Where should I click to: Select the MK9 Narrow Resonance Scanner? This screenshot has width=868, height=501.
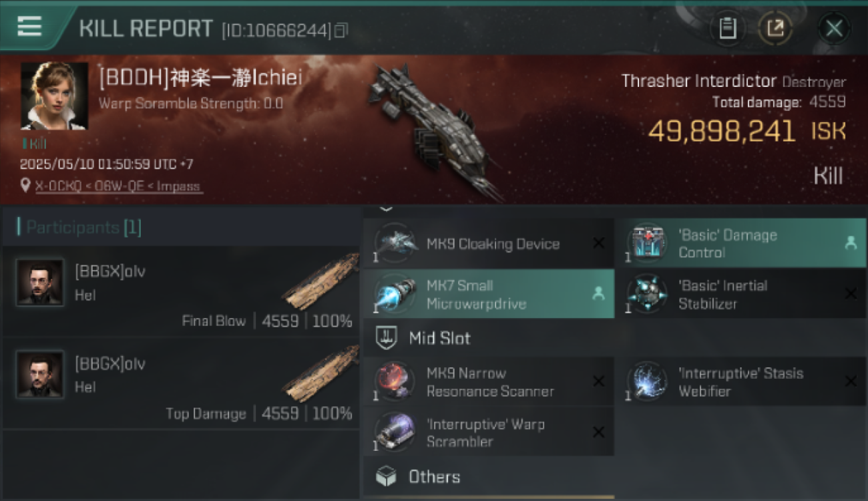(x=488, y=381)
